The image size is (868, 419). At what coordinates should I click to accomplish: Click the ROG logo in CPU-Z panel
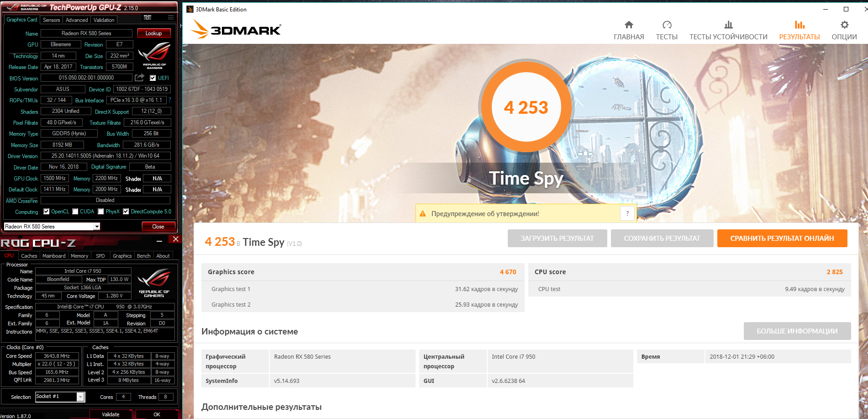pyautogui.click(x=154, y=282)
